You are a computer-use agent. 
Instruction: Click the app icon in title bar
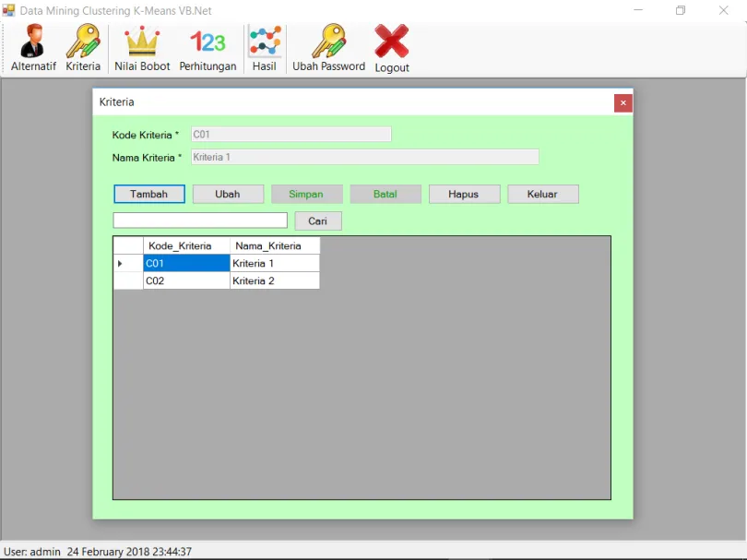click(x=9, y=10)
